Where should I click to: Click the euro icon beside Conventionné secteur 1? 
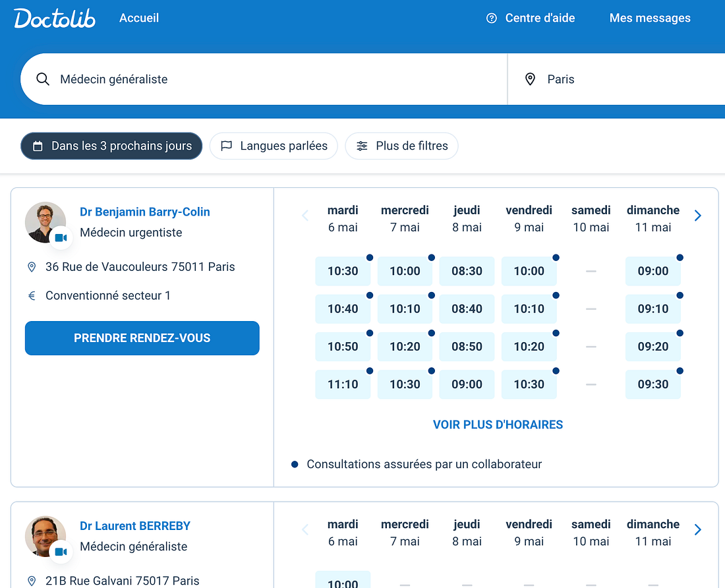(32, 295)
